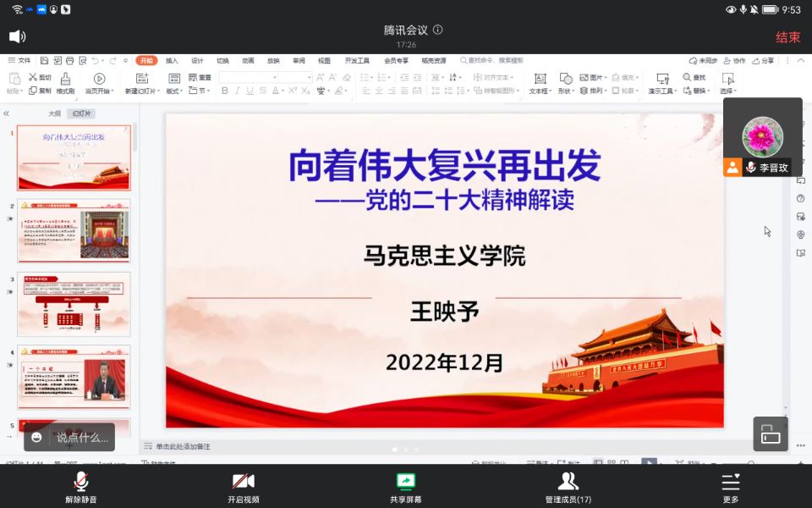Image resolution: width=812 pixels, height=508 pixels.
Task: Click the emoji smiley icon in chat bar
Action: pos(36,438)
